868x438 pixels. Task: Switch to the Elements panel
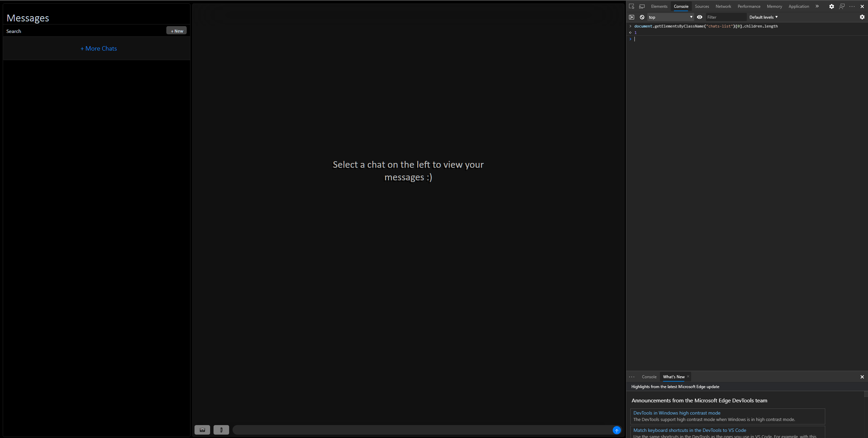[x=659, y=6]
